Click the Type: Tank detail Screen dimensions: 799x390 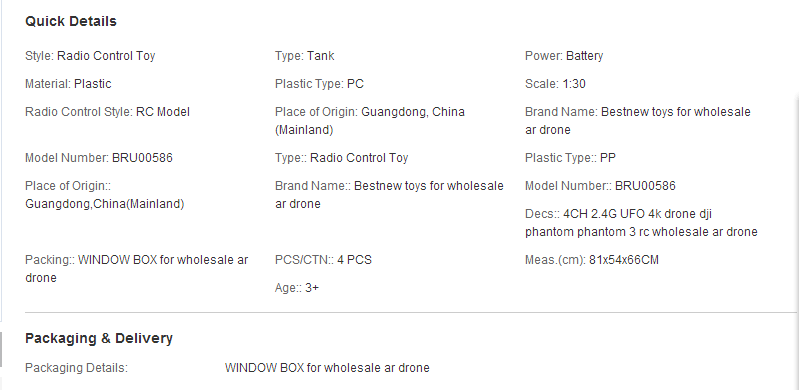coord(305,56)
